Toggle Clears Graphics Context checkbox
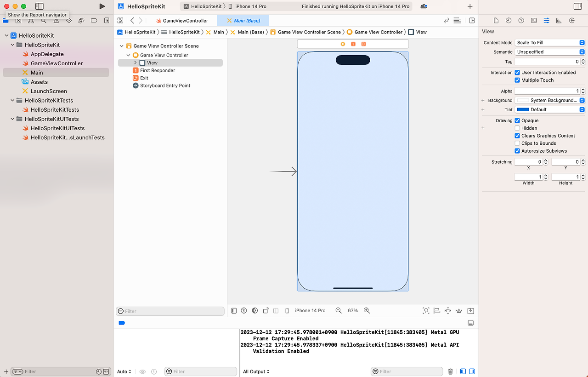The height and width of the screenshot is (377, 588). pos(517,136)
